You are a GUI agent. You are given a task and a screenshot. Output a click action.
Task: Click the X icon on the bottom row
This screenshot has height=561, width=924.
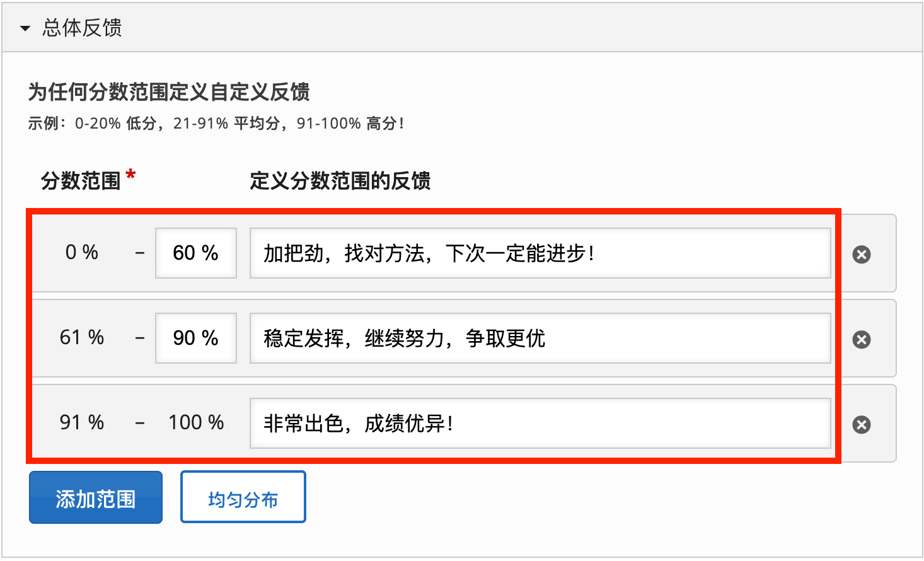pyautogui.click(x=861, y=424)
